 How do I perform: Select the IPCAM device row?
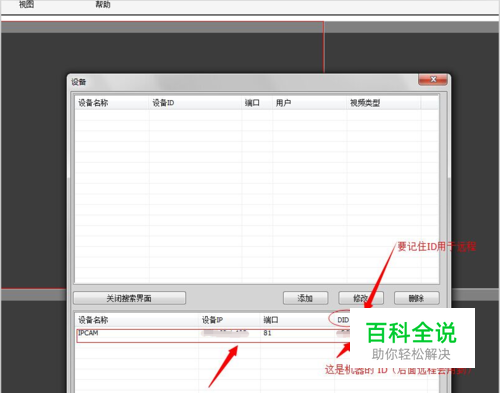click(x=213, y=335)
